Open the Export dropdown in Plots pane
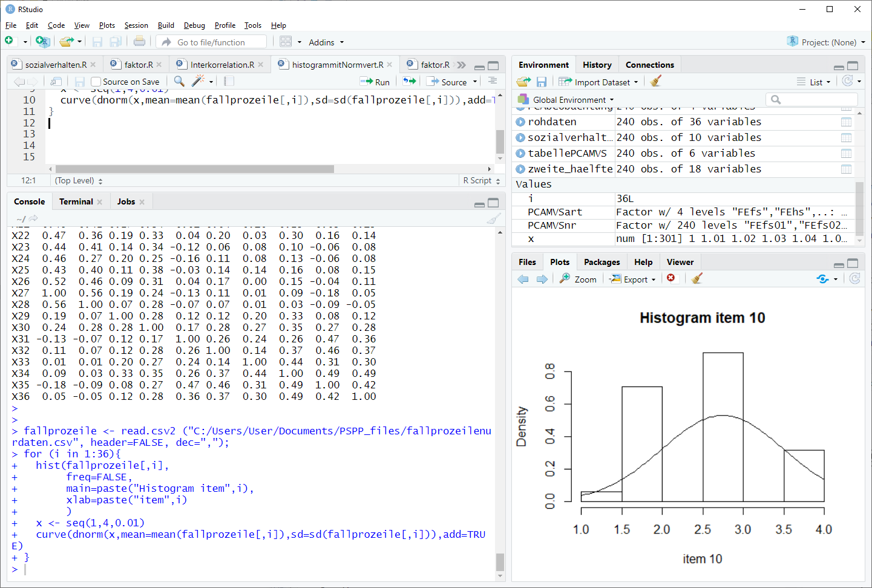Screen dimensions: 872x588 pyautogui.click(x=634, y=279)
